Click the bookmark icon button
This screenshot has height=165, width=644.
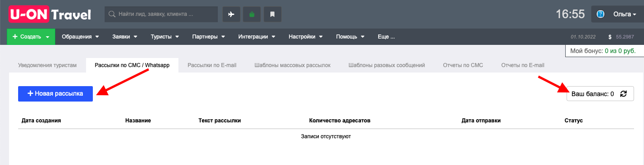click(x=273, y=14)
